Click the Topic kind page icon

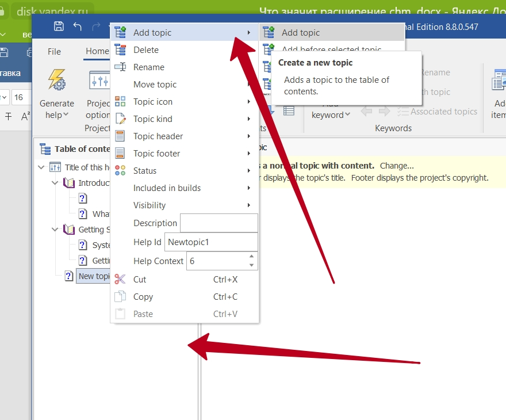click(x=120, y=119)
